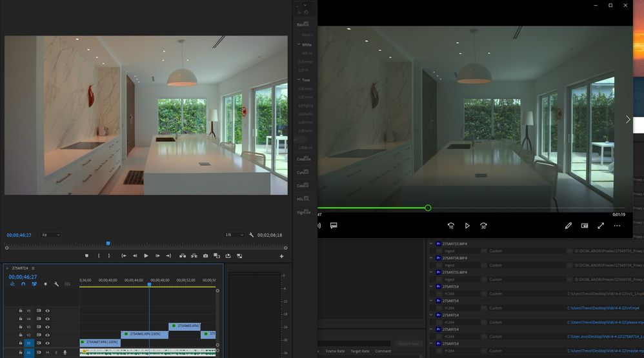Toggle snap magnet in timeline
Screen dimensions: 644x358
coord(23,284)
